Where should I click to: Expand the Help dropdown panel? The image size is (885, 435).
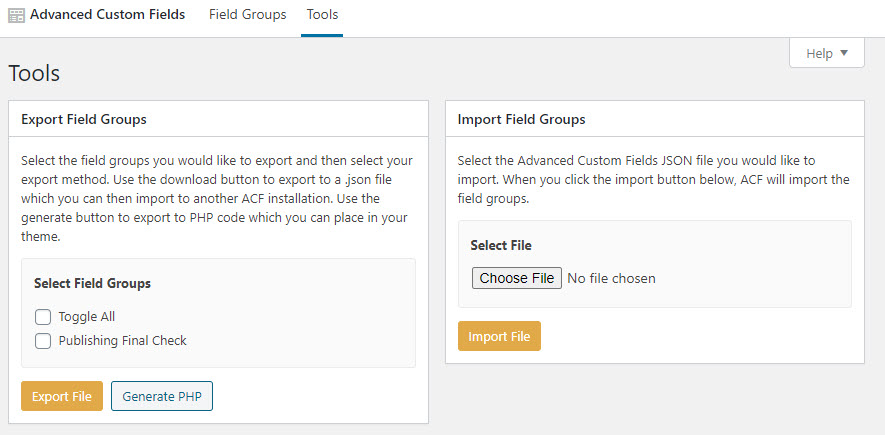pyautogui.click(x=826, y=53)
